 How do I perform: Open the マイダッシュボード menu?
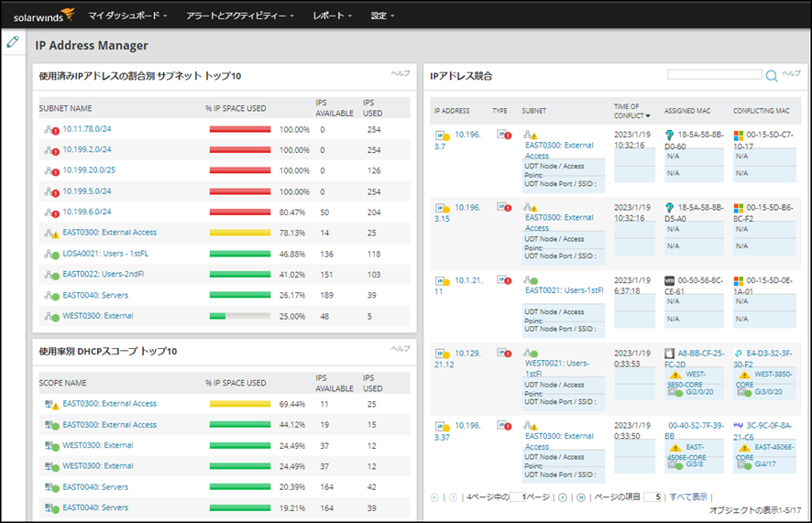(x=127, y=16)
